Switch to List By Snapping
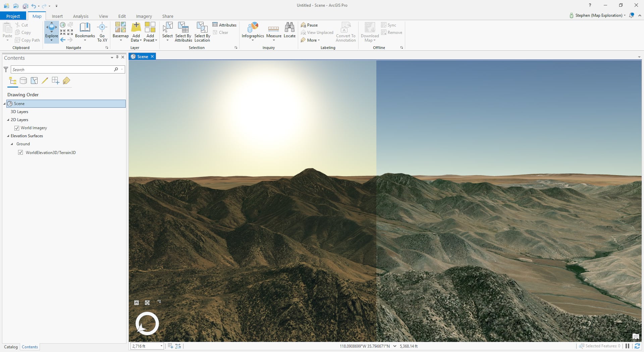Image resolution: width=644 pixels, height=352 pixels. pyautogui.click(x=56, y=81)
